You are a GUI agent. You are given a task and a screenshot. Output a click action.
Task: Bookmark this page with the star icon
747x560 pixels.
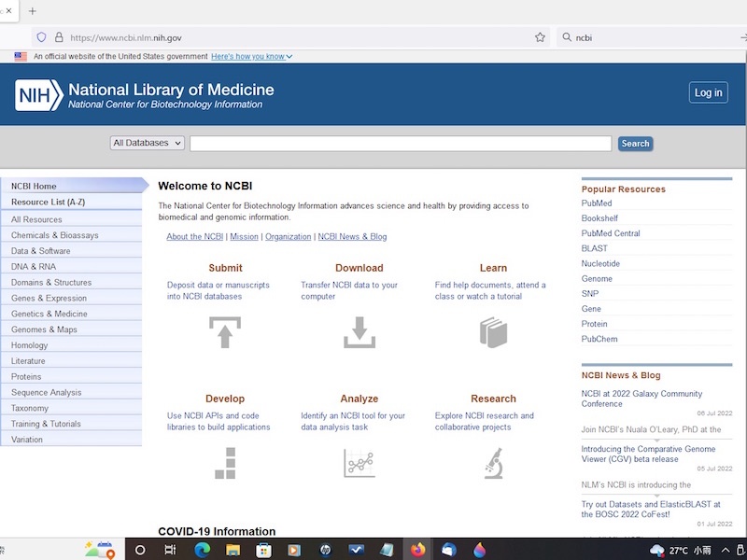(x=540, y=37)
